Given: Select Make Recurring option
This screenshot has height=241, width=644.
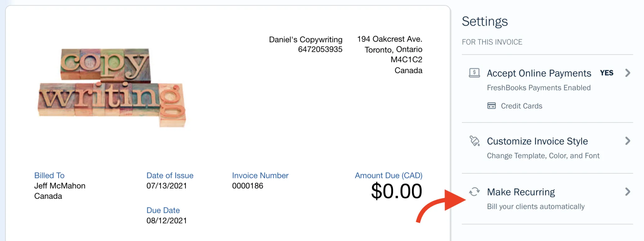Looking at the screenshot, I should point(521,192).
